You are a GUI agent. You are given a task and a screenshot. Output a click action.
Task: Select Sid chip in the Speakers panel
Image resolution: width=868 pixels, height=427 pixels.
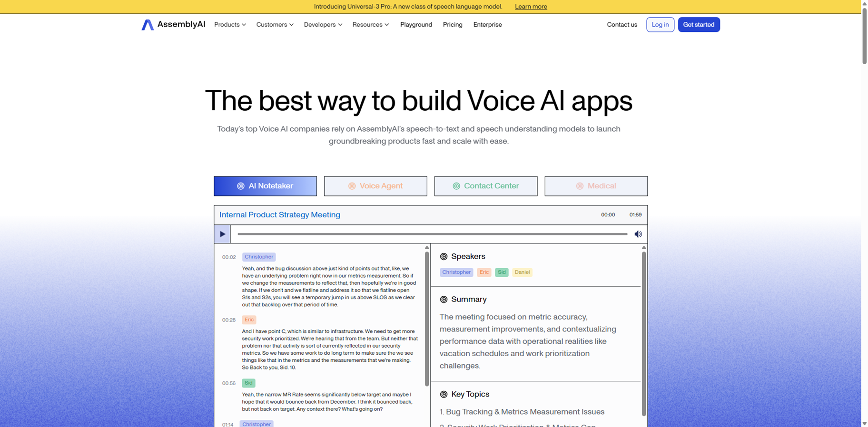pyautogui.click(x=502, y=272)
